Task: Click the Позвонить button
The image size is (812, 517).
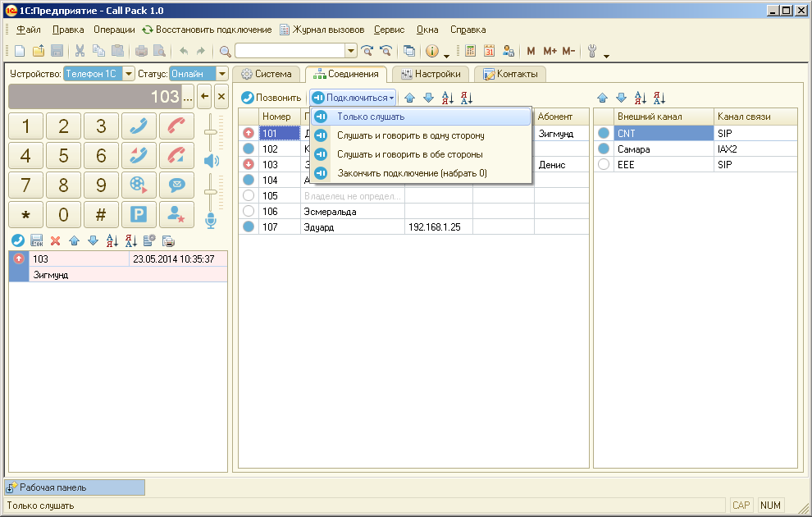Action: point(271,98)
